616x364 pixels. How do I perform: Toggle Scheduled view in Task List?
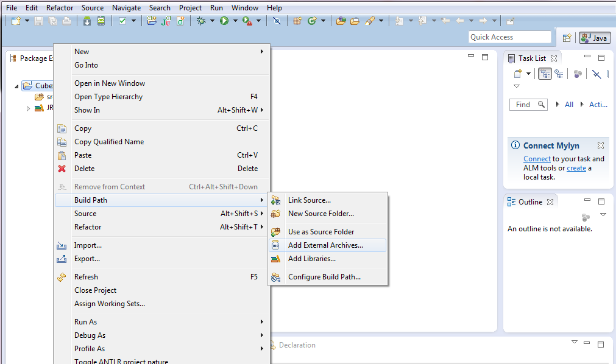[x=559, y=74]
